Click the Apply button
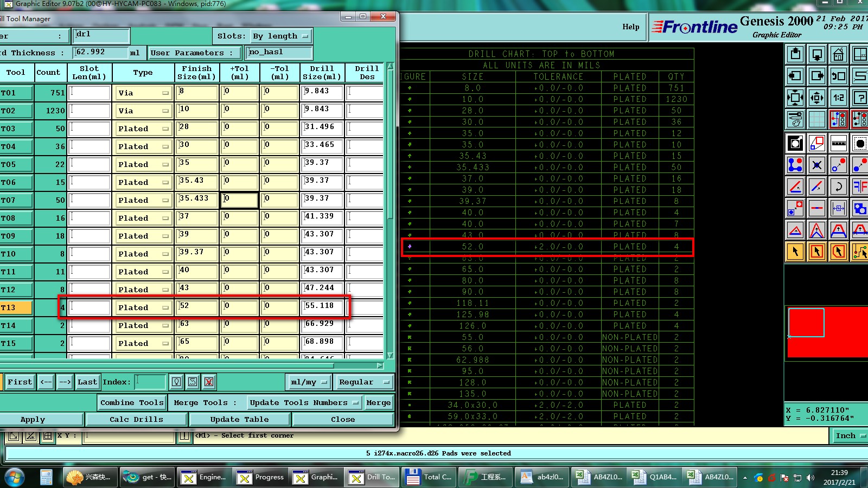 click(x=41, y=419)
